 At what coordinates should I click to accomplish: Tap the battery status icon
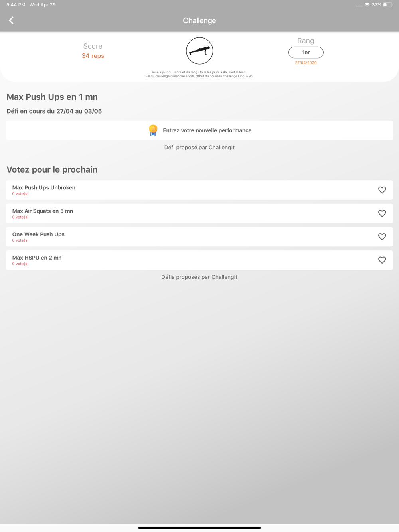pos(387,5)
